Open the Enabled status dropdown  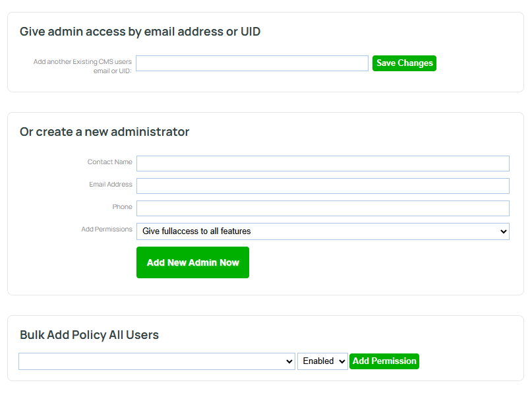322,361
